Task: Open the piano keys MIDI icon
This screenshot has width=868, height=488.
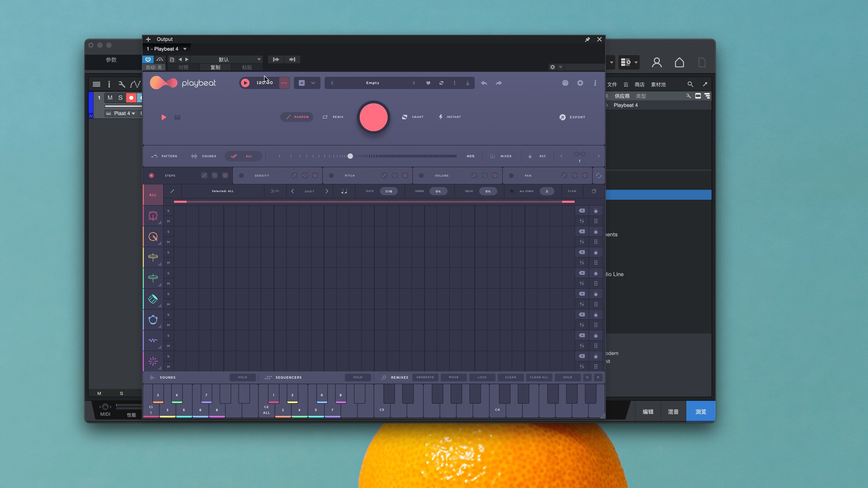Action: 177,117
